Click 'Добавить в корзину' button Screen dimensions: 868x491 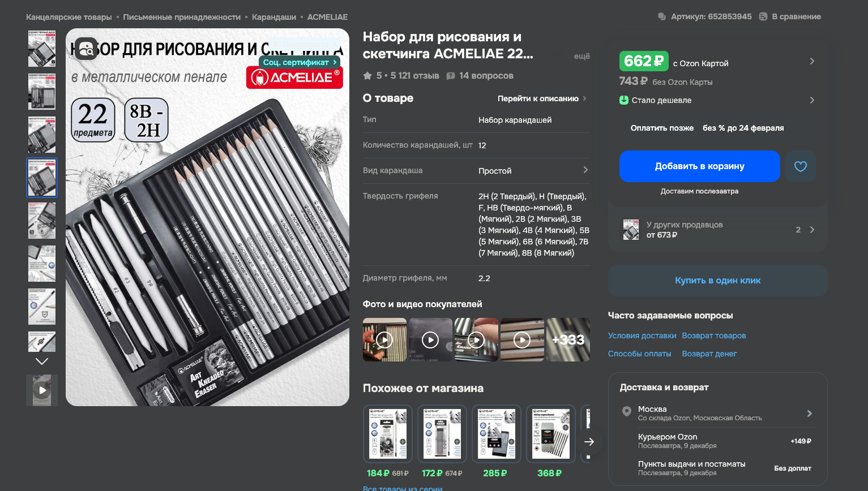click(x=700, y=166)
